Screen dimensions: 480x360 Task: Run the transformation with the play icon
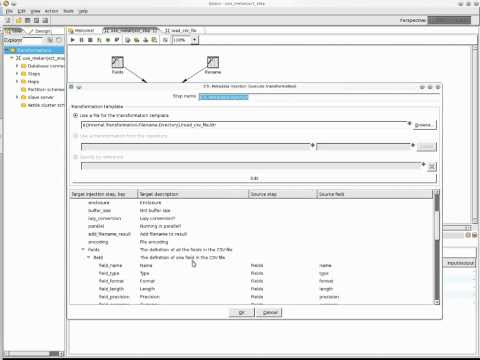[x=73, y=40]
